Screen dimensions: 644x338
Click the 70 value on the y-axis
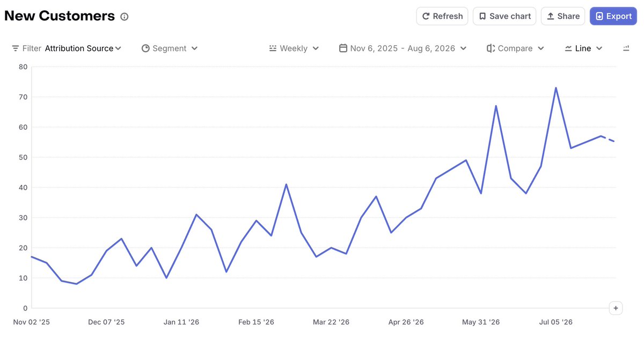tap(23, 97)
